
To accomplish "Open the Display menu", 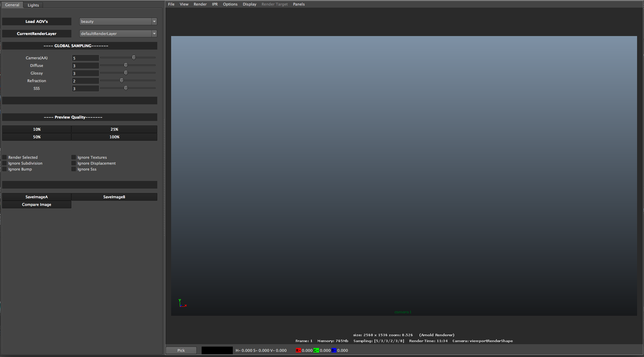I will tap(249, 4).
